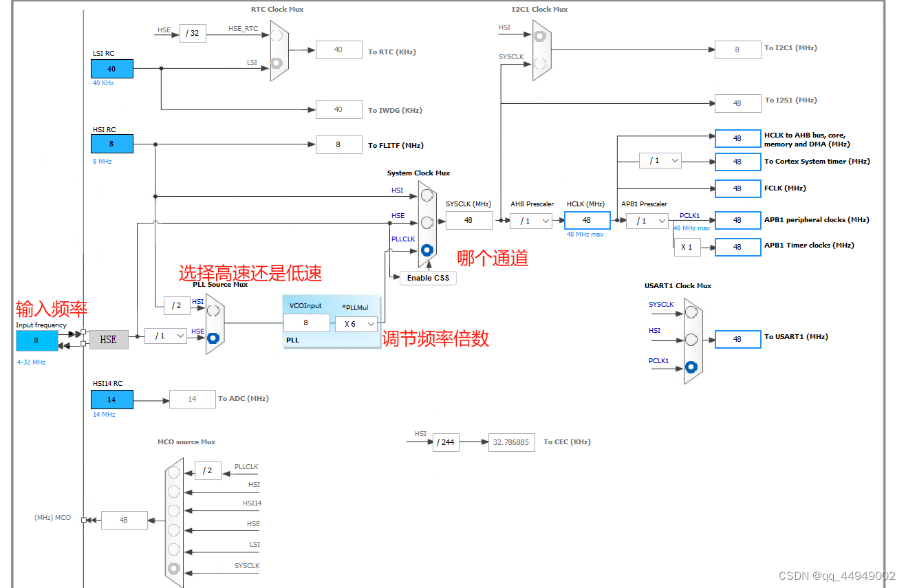Screen dimensions: 906x588
Task: Click the To RTC (KHz) value box
Action: point(338,50)
